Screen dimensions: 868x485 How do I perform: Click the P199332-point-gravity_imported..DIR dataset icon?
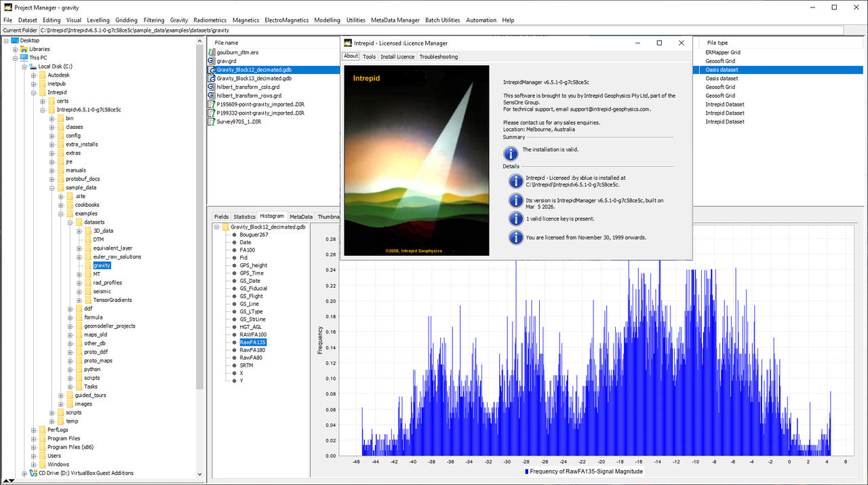(212, 113)
